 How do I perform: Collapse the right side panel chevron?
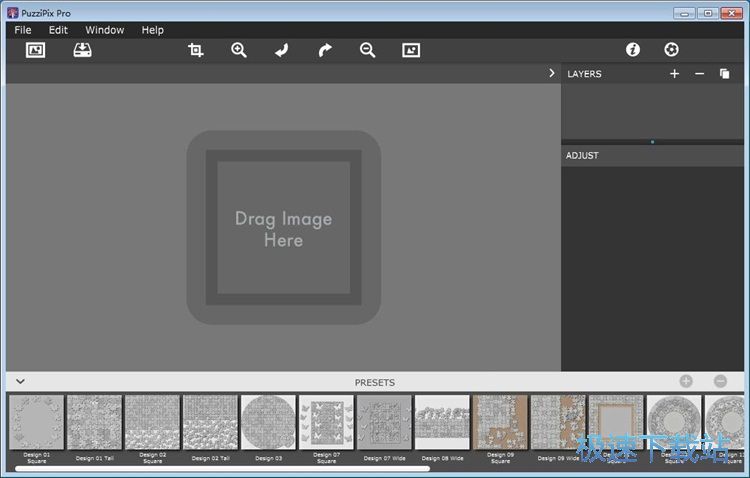pyautogui.click(x=551, y=73)
